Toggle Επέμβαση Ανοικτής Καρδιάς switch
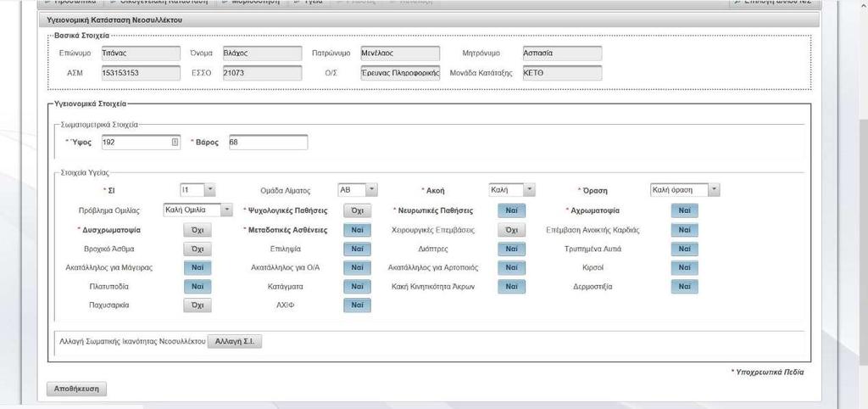 click(x=684, y=230)
